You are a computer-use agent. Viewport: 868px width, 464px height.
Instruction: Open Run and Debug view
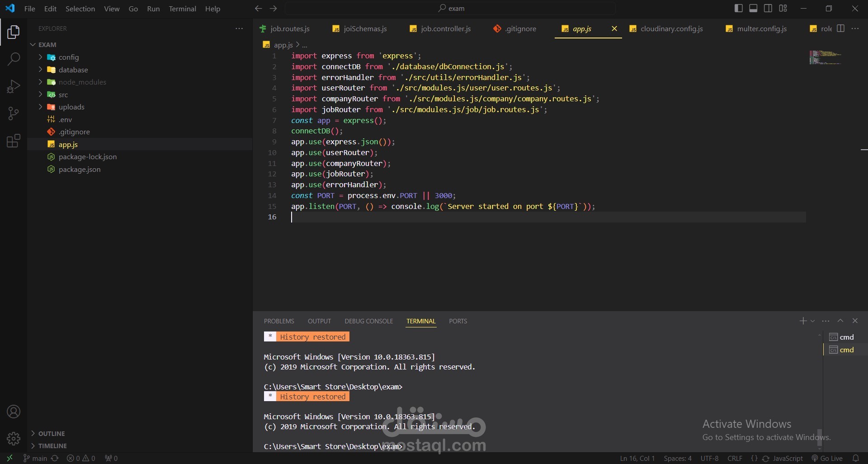pos(14,86)
